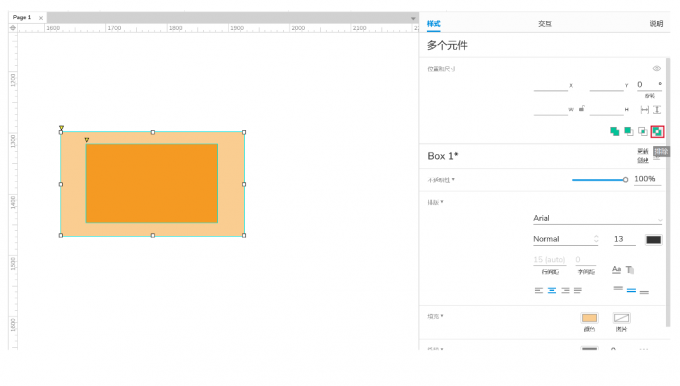
Task: Click the font size field showing 13
Action: pyautogui.click(x=624, y=239)
